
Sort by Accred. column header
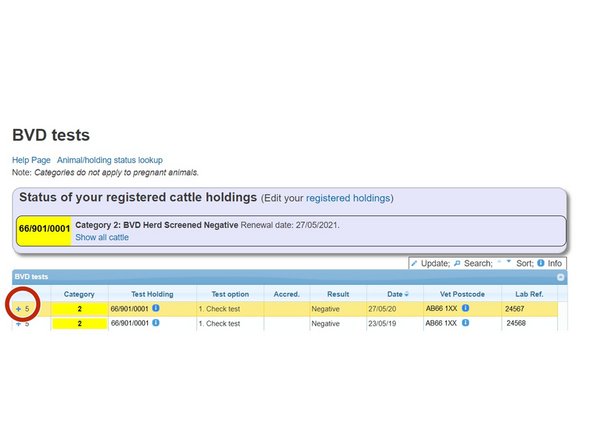287,294
